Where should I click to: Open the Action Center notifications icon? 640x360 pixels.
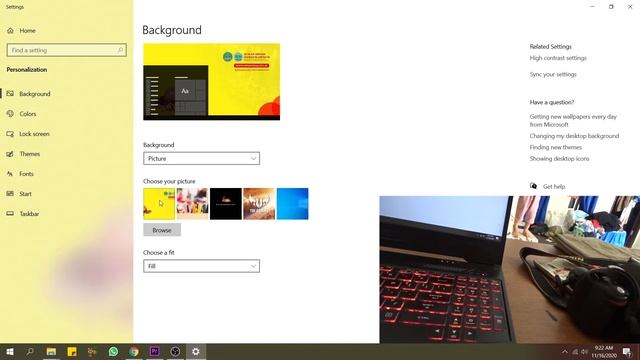click(x=627, y=351)
